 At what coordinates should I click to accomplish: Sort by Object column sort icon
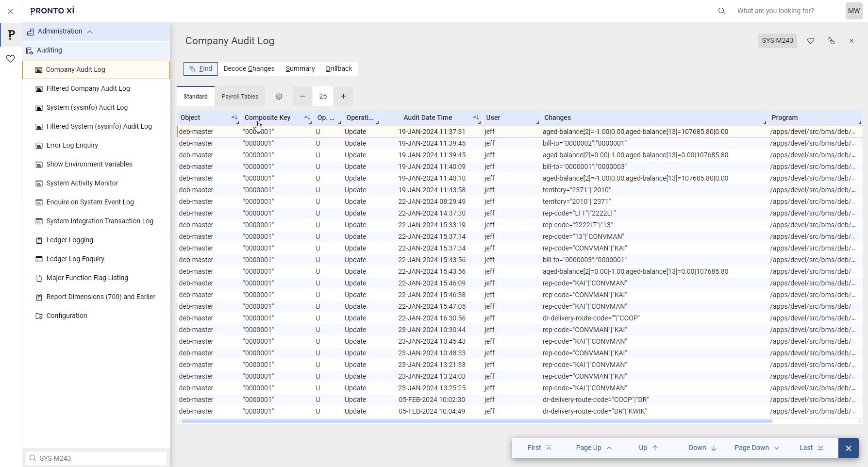click(x=234, y=117)
